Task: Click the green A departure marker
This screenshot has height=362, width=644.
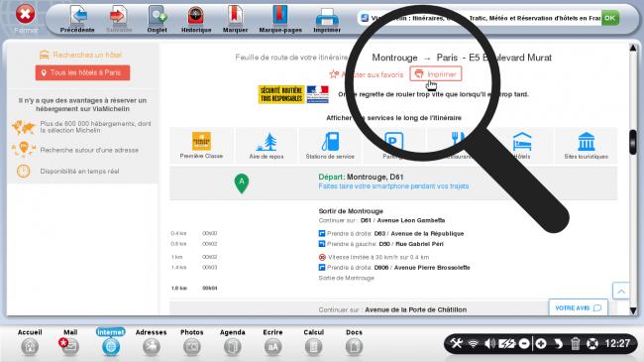Action: (x=242, y=183)
